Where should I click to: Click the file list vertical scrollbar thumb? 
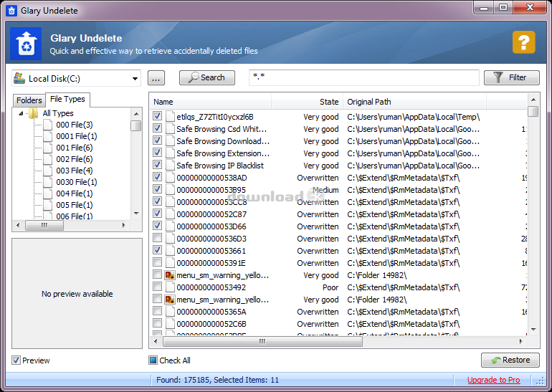click(533, 112)
